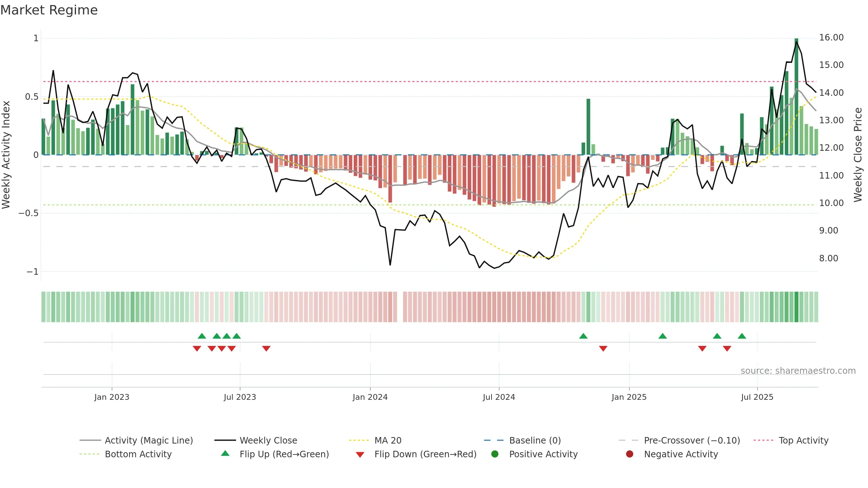Click the −0.5 activity axis label
This screenshot has height=488, width=868.
29,213
